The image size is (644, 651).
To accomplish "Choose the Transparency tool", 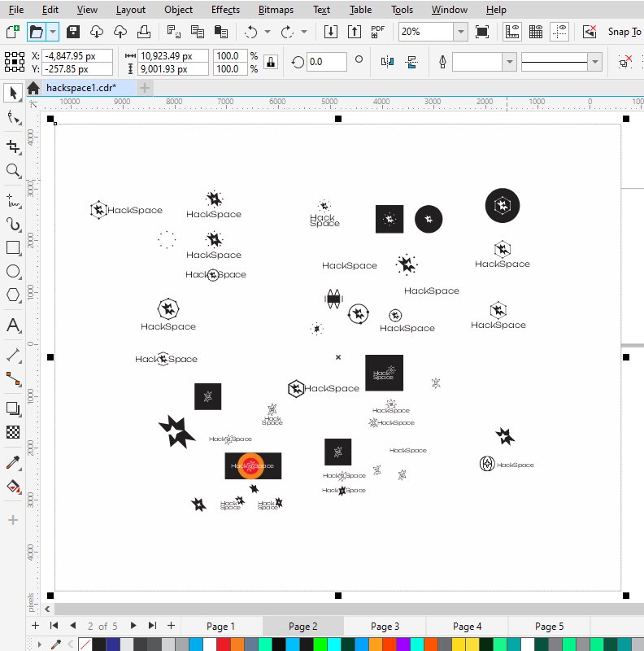I will [x=13, y=432].
